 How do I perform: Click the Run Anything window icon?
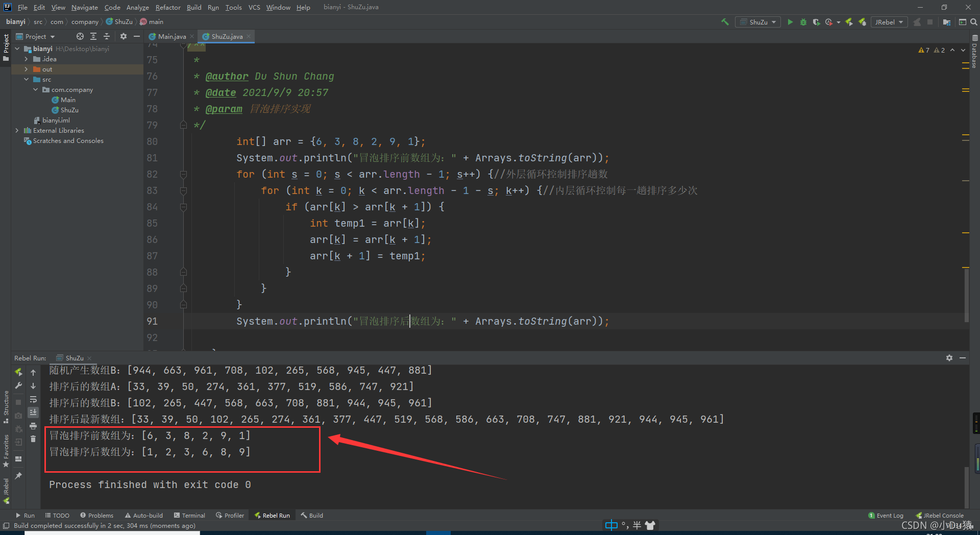click(963, 22)
